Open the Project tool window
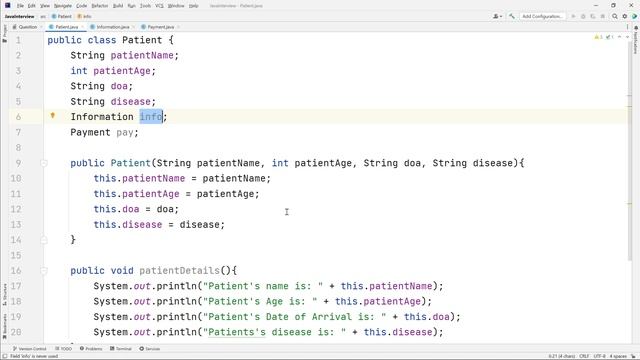The width and height of the screenshot is (640, 360). point(5,33)
